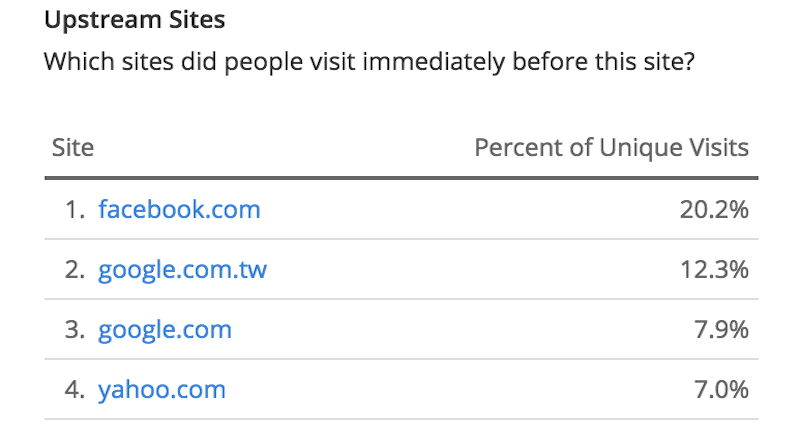Open the google.com.tw link
Image resolution: width=800 pixels, height=428 pixels.
point(182,269)
